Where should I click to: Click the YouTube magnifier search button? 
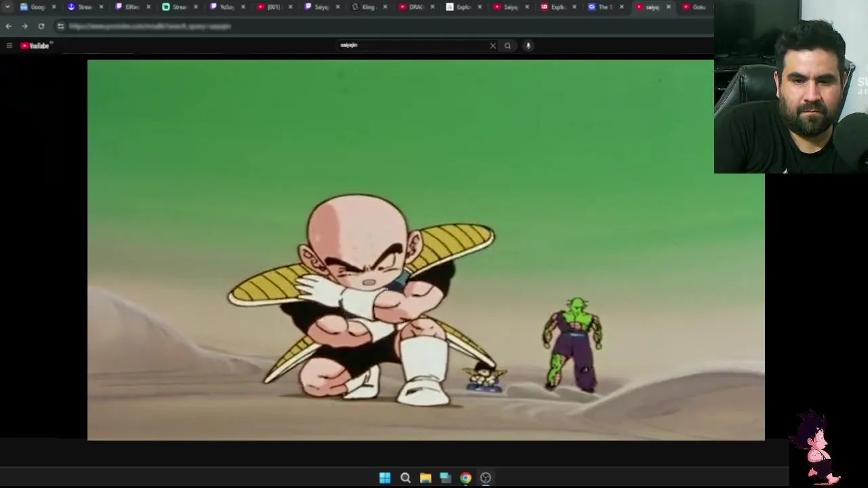point(507,45)
